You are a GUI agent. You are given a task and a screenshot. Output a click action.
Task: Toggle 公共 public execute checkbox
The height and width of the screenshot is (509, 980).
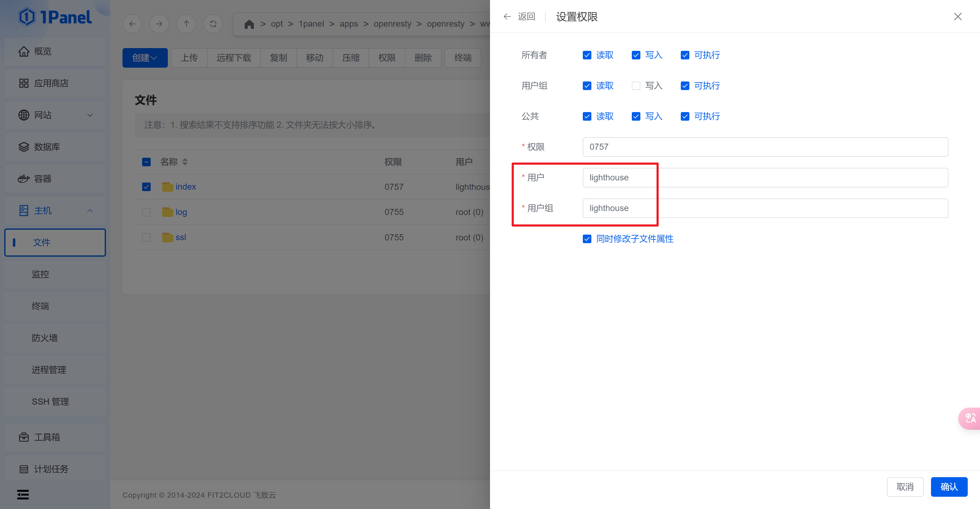coord(685,117)
